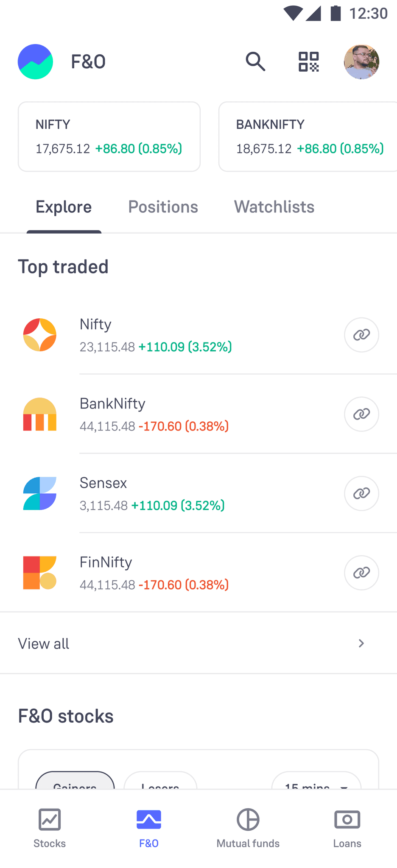The width and height of the screenshot is (397, 868).
Task: Select the Losers filter chip
Action: tap(160, 782)
